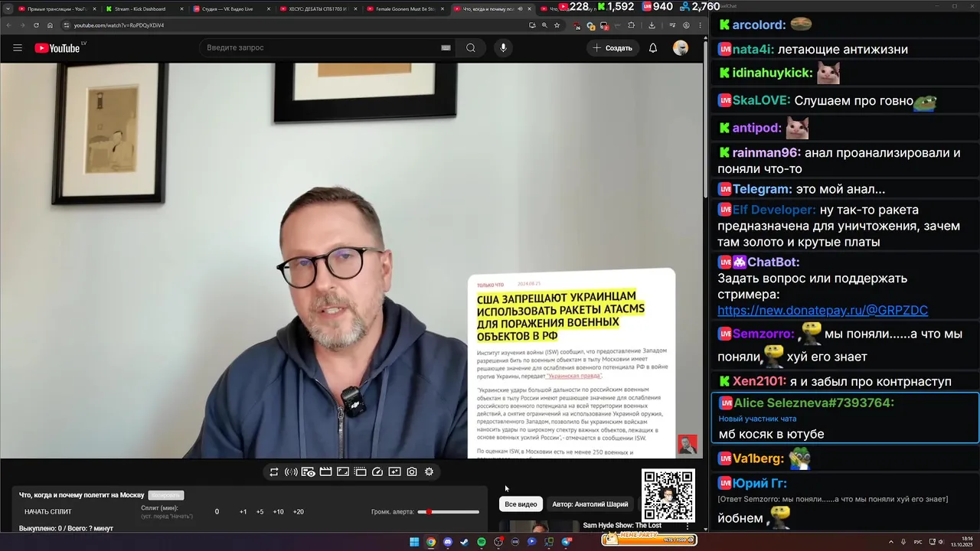
Task: Click the magnifier search button
Action: [x=471, y=47]
